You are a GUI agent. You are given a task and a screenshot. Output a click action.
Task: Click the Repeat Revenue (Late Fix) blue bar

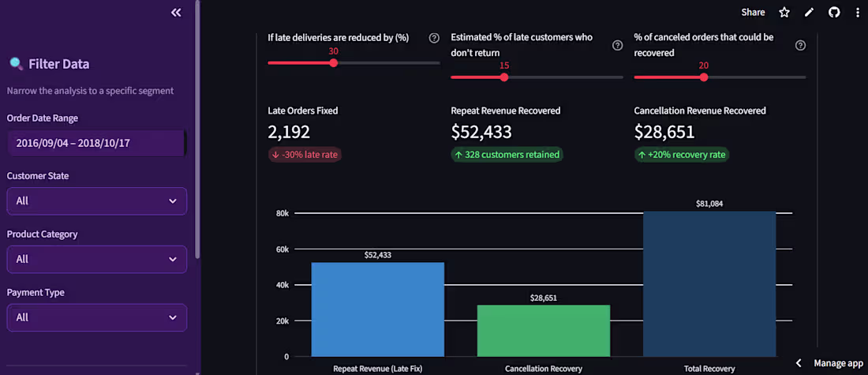tap(377, 309)
